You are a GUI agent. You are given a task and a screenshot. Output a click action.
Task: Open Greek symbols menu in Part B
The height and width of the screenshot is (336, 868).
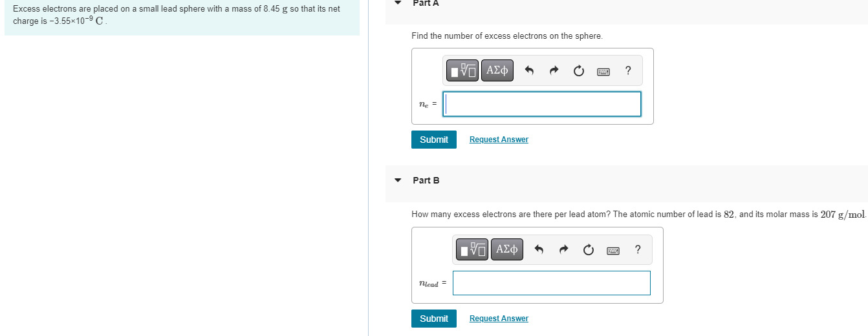506,249
